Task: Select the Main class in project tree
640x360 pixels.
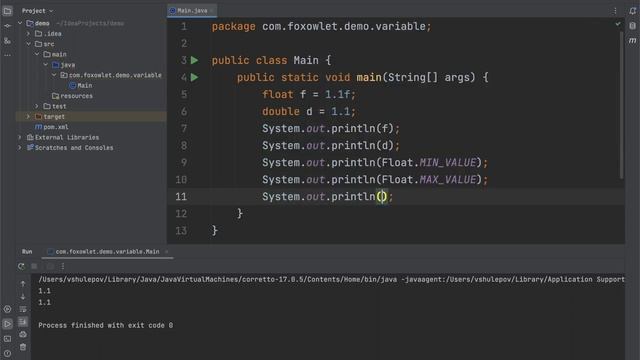Action: click(x=81, y=85)
